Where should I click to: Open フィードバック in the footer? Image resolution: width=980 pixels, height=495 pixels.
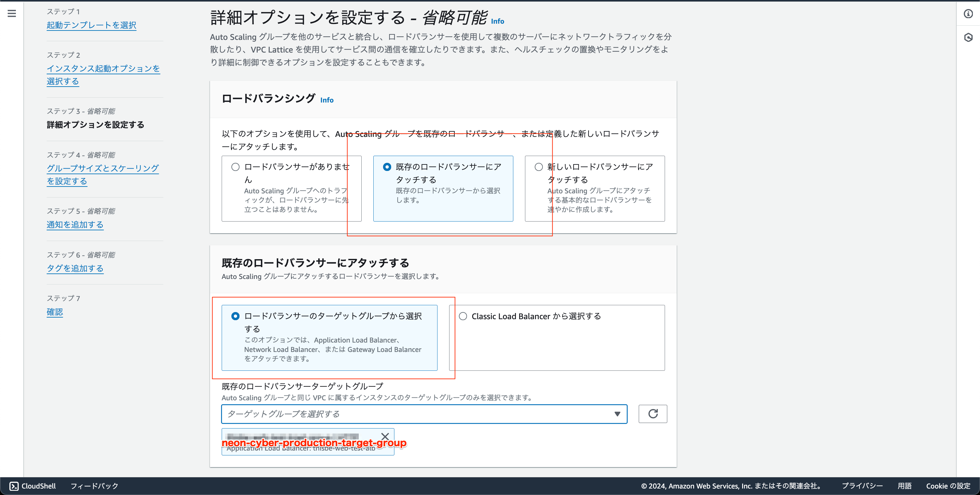(94, 486)
